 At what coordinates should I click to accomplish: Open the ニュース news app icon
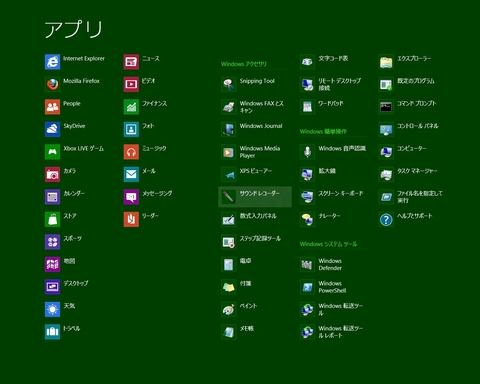[131, 62]
